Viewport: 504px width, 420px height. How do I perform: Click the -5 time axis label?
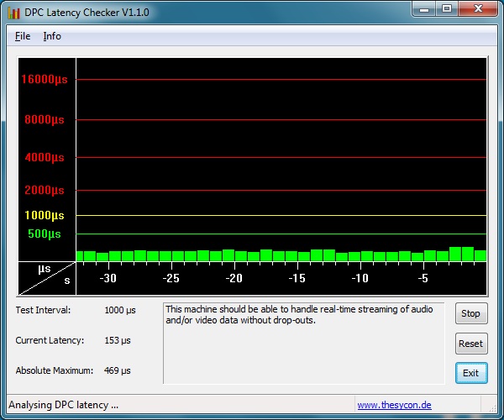click(x=423, y=278)
